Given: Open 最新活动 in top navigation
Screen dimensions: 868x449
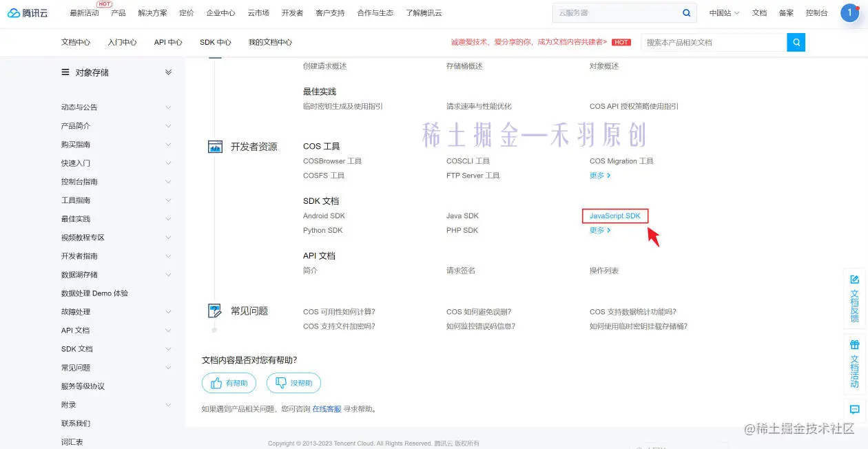Looking at the screenshot, I should [84, 13].
